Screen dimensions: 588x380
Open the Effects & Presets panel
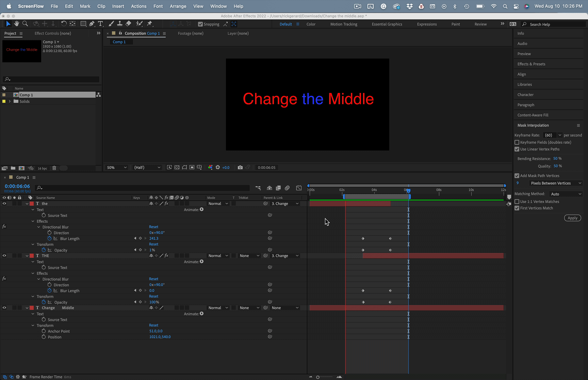pyautogui.click(x=531, y=64)
